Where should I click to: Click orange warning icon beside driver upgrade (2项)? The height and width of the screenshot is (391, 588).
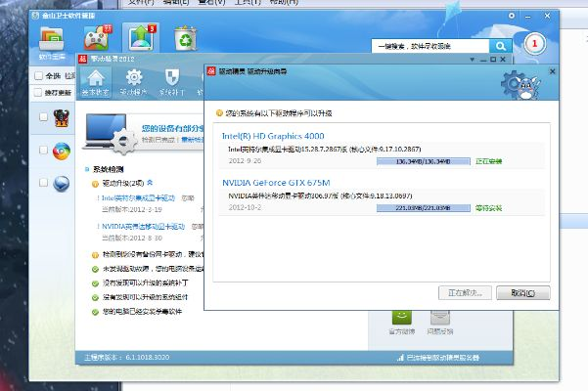tap(95, 184)
